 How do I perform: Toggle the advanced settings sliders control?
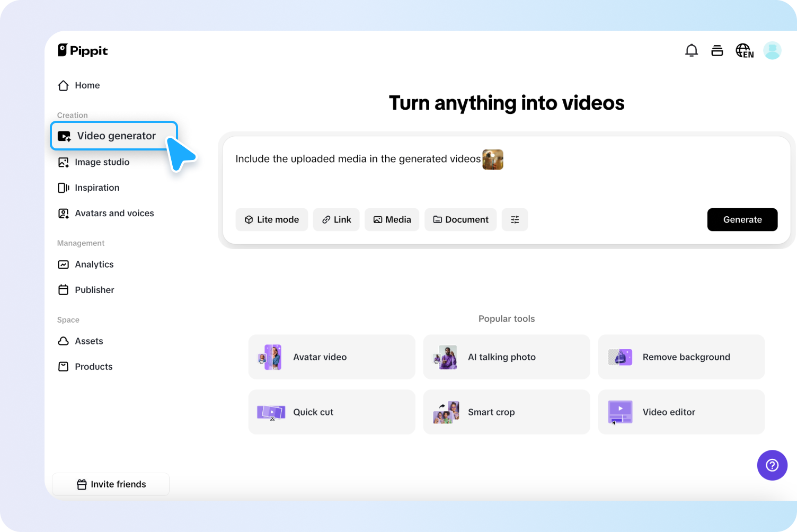[x=515, y=219]
